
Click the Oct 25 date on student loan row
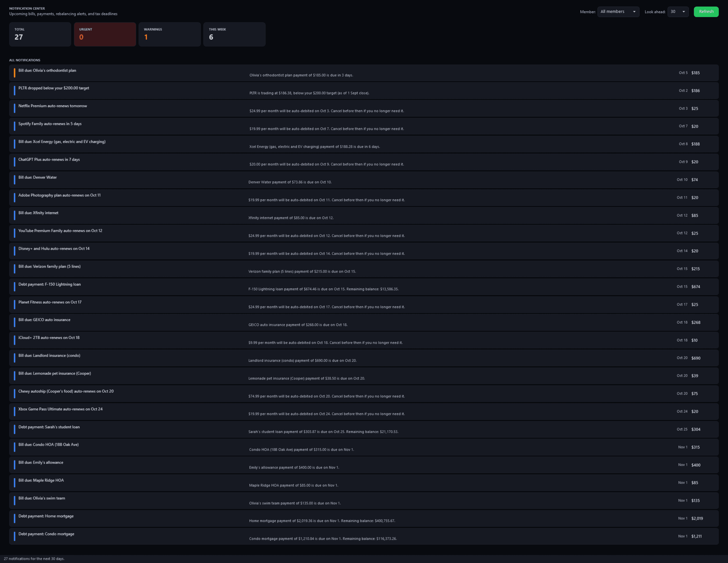pos(682,429)
